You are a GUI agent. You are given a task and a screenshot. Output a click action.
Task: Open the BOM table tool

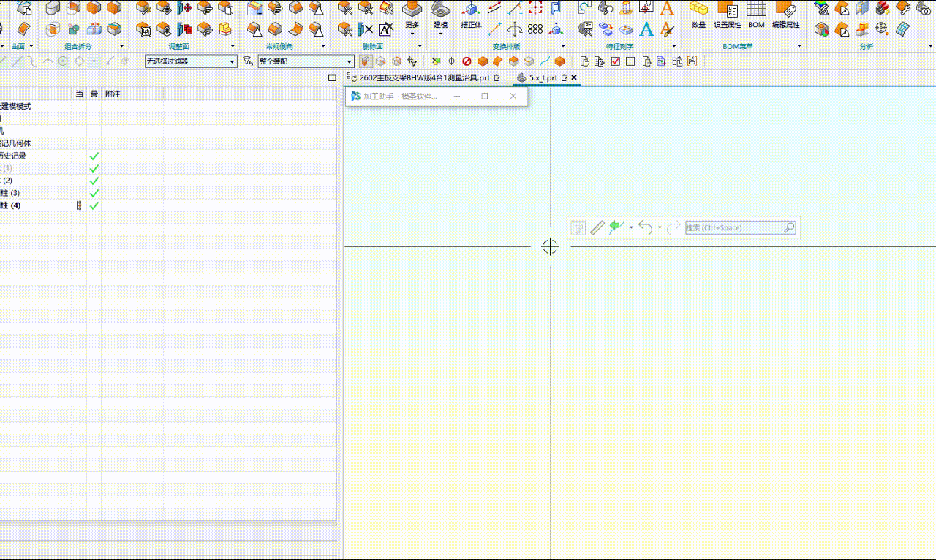click(x=756, y=15)
